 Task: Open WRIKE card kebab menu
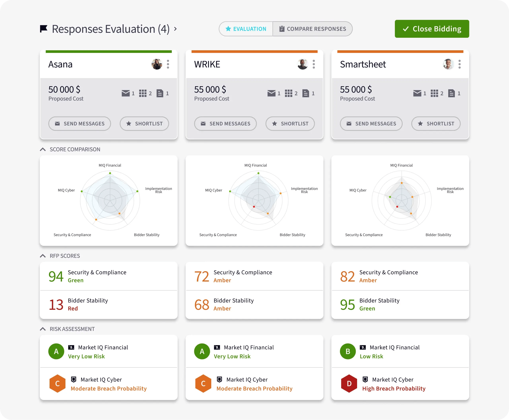[314, 64]
